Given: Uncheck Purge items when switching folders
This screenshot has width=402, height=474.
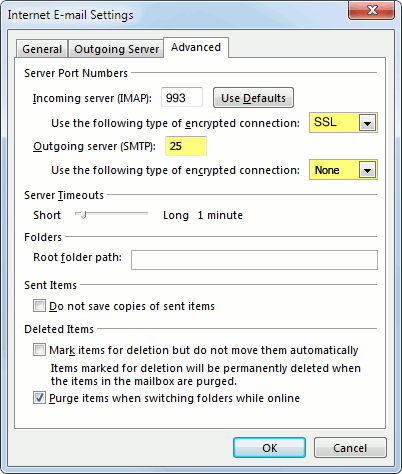Looking at the screenshot, I should point(39,398).
